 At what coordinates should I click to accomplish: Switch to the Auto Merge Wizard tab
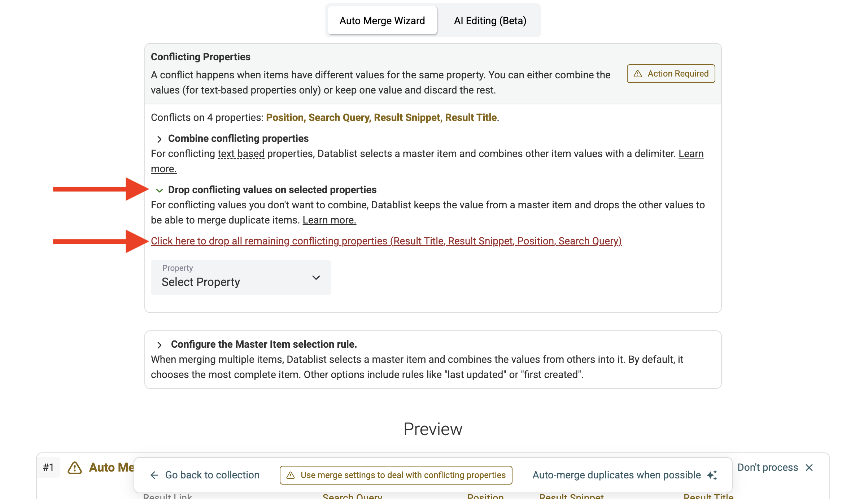point(382,21)
